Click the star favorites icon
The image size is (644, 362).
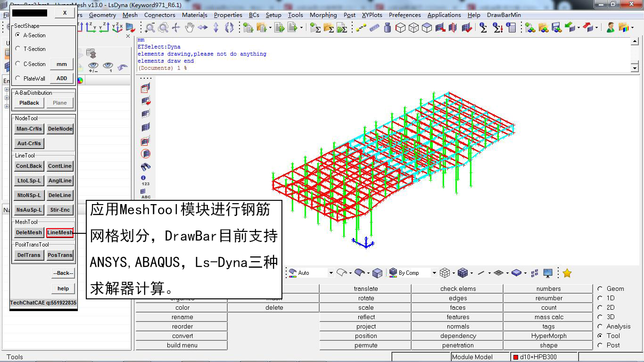567,272
